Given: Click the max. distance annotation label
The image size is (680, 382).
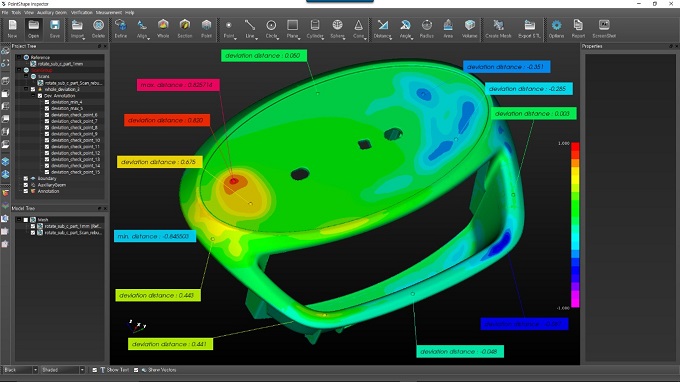Looking at the screenshot, I should (178, 85).
